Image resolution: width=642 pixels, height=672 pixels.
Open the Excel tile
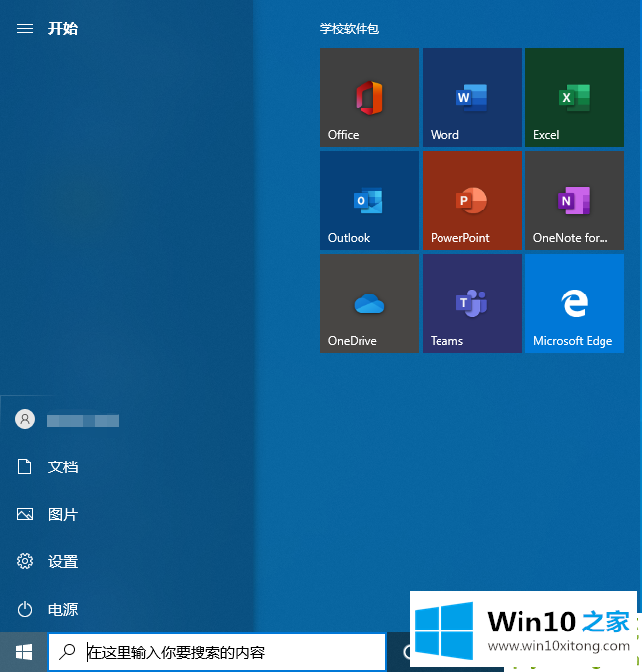[x=575, y=98]
